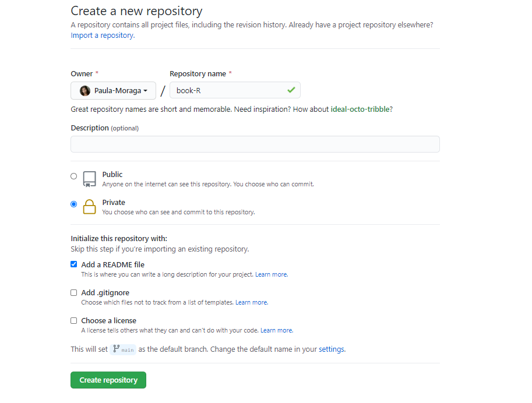Uncheck Add a README file checkbox
This screenshot has height=403, width=532.
pos(73,264)
